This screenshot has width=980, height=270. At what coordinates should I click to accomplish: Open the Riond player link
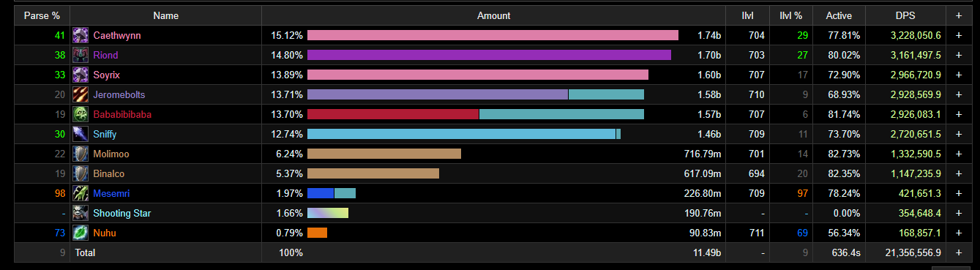click(105, 55)
